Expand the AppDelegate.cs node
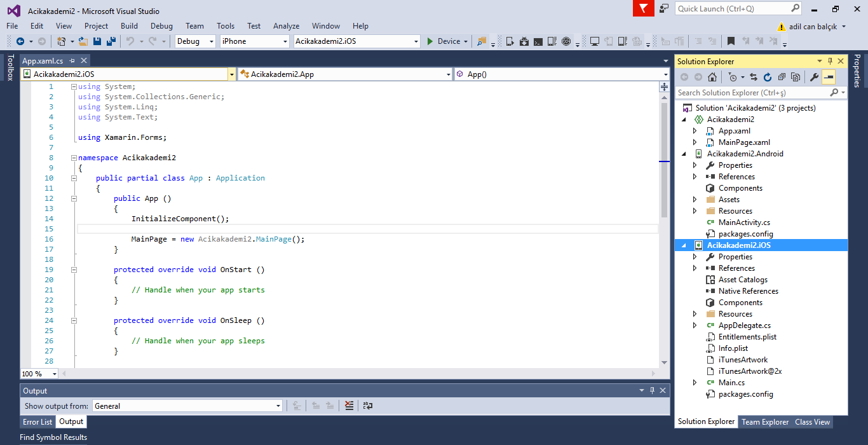Image resolution: width=868 pixels, height=445 pixels. click(695, 325)
